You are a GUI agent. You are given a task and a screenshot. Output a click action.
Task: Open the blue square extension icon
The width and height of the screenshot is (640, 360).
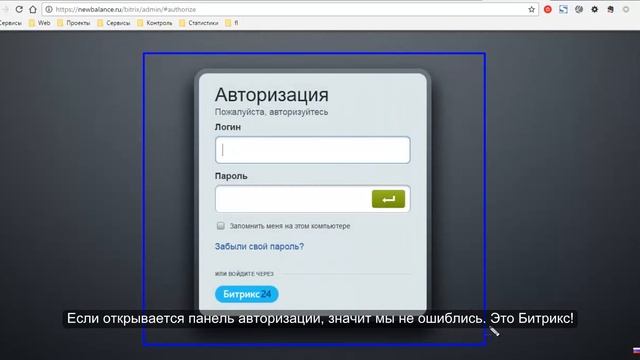coord(563,9)
